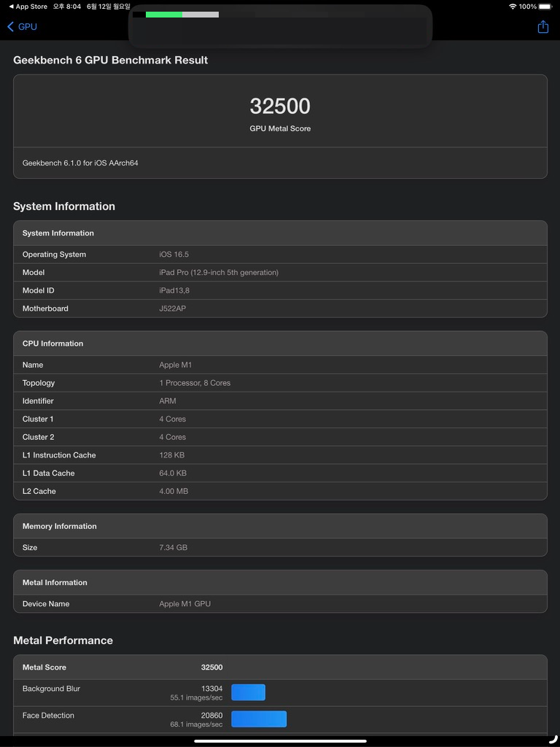Select the Metal Performance heading

coord(63,640)
